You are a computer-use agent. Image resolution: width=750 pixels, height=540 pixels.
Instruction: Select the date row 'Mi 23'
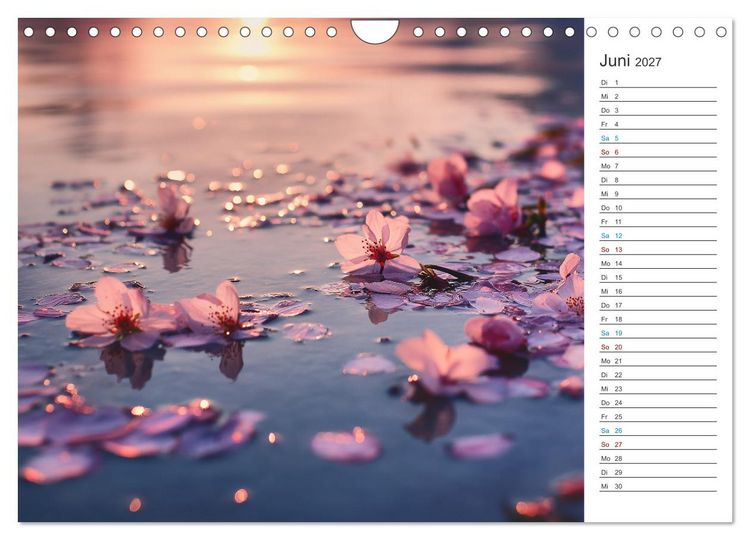[658, 388]
